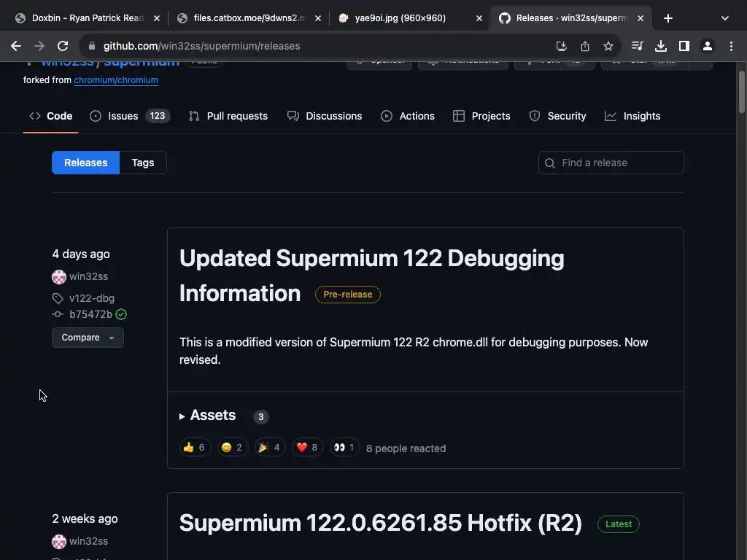View site lock icon information
This screenshot has height=560, width=747.
click(x=92, y=46)
